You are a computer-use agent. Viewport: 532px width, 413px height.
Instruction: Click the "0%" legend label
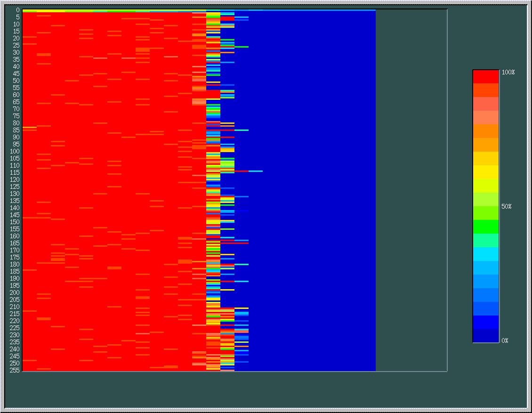pos(505,340)
